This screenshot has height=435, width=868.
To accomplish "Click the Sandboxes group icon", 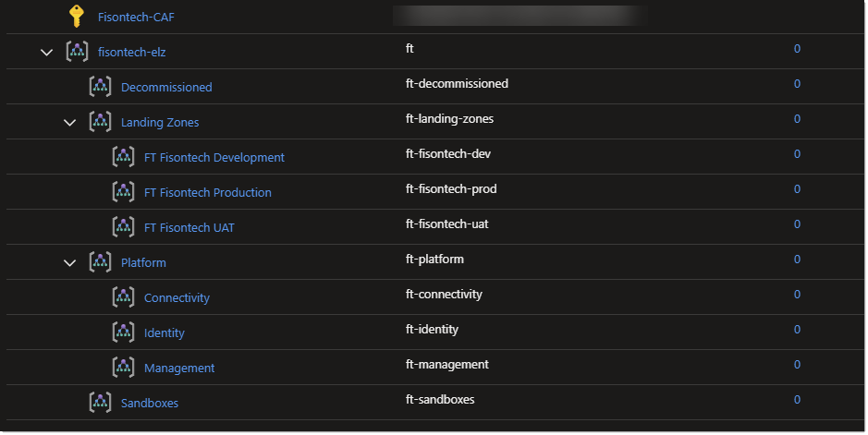I will pos(100,403).
